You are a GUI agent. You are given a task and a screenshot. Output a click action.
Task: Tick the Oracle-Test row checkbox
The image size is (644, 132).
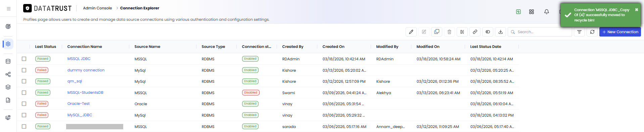point(24,104)
